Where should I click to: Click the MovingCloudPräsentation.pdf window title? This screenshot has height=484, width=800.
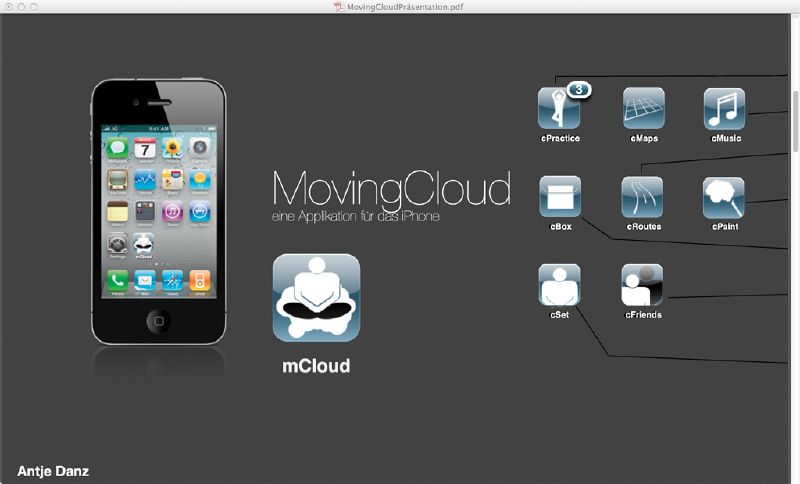pos(405,7)
